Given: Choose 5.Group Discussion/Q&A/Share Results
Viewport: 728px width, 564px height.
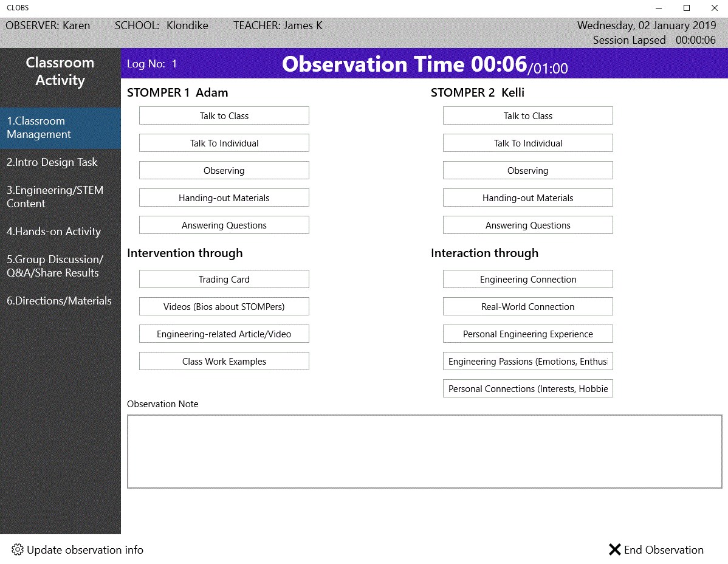Looking at the screenshot, I should coord(60,266).
